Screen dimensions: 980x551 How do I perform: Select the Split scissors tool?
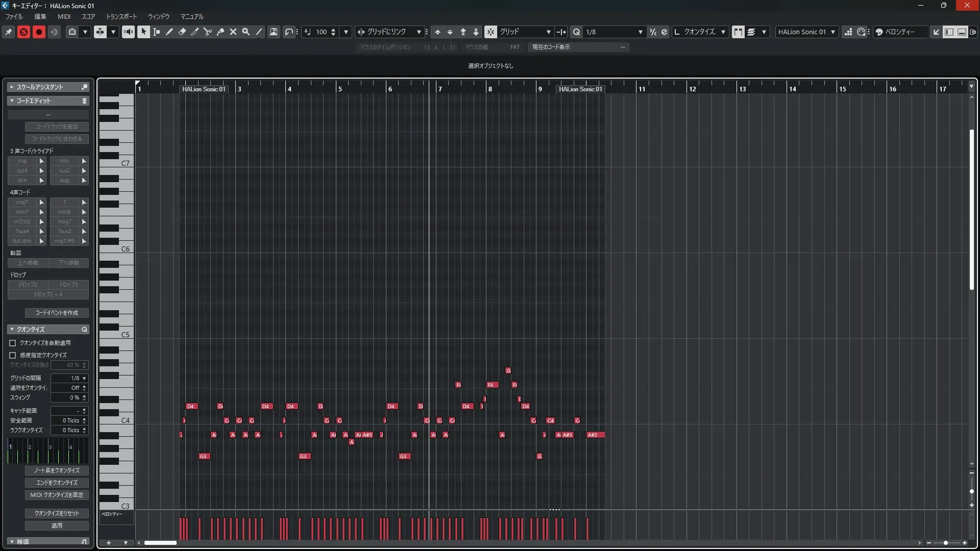[208, 32]
